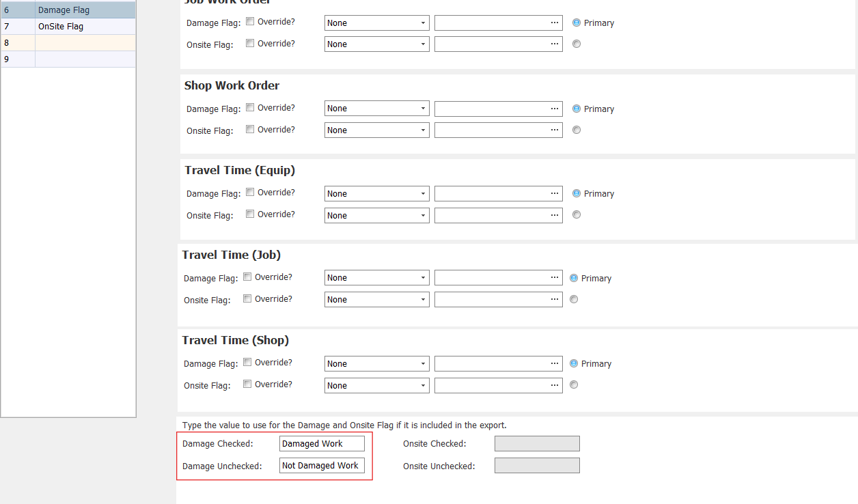Image resolution: width=858 pixels, height=504 pixels.
Task: Select the Primary radio under Shop Work Order
Action: tap(576, 109)
